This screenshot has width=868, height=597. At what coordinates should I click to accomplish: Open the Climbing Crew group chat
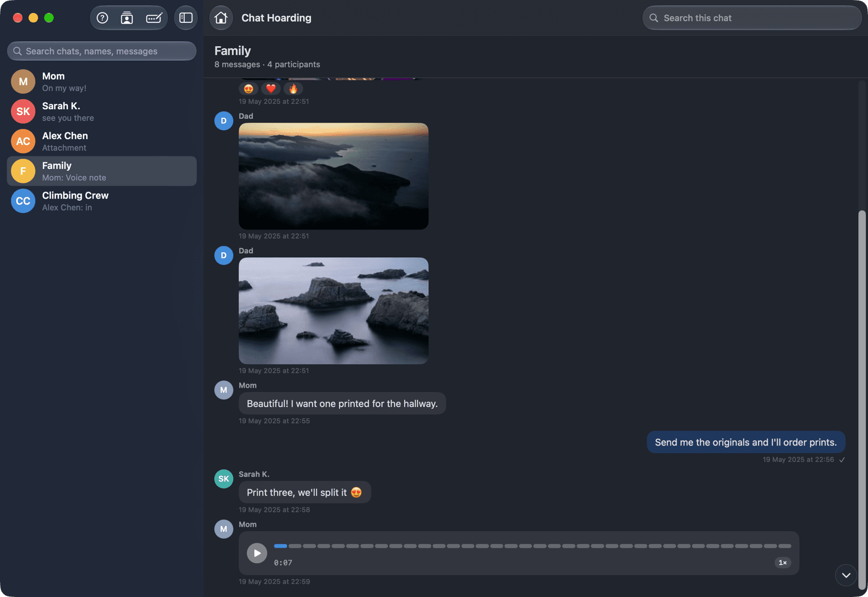102,201
